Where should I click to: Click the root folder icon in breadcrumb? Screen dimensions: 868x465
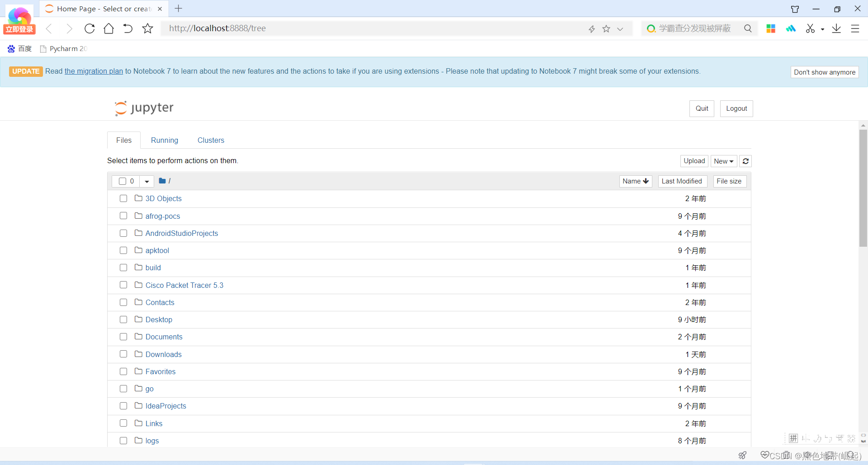162,181
